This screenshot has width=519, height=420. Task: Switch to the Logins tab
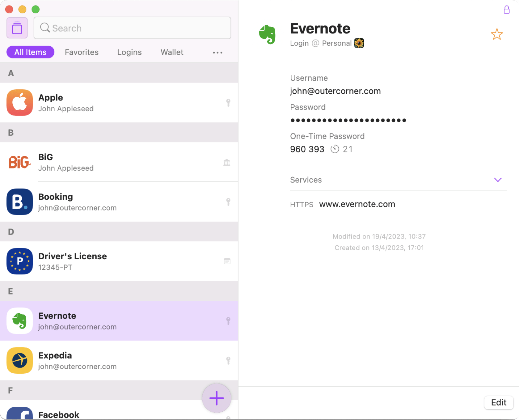point(129,52)
